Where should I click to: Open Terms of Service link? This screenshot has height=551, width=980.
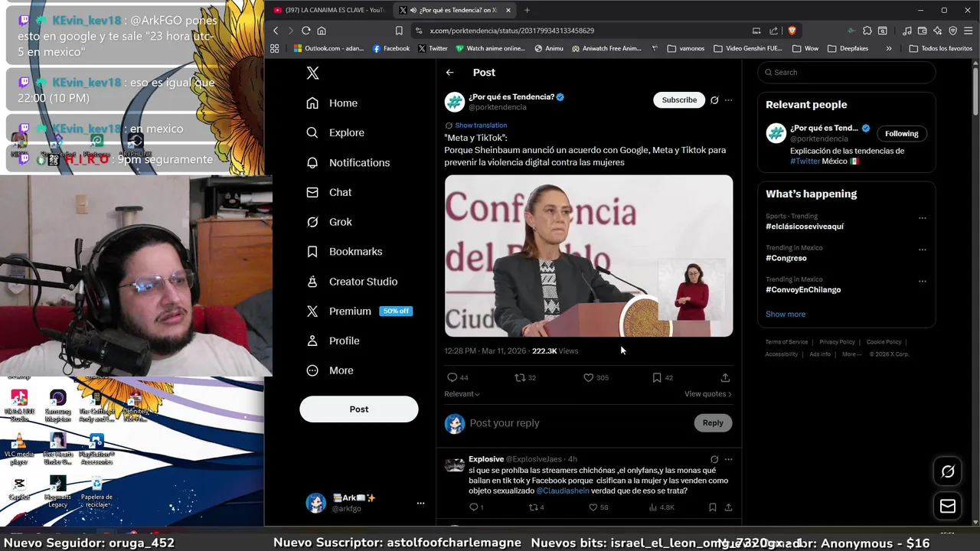[786, 342]
